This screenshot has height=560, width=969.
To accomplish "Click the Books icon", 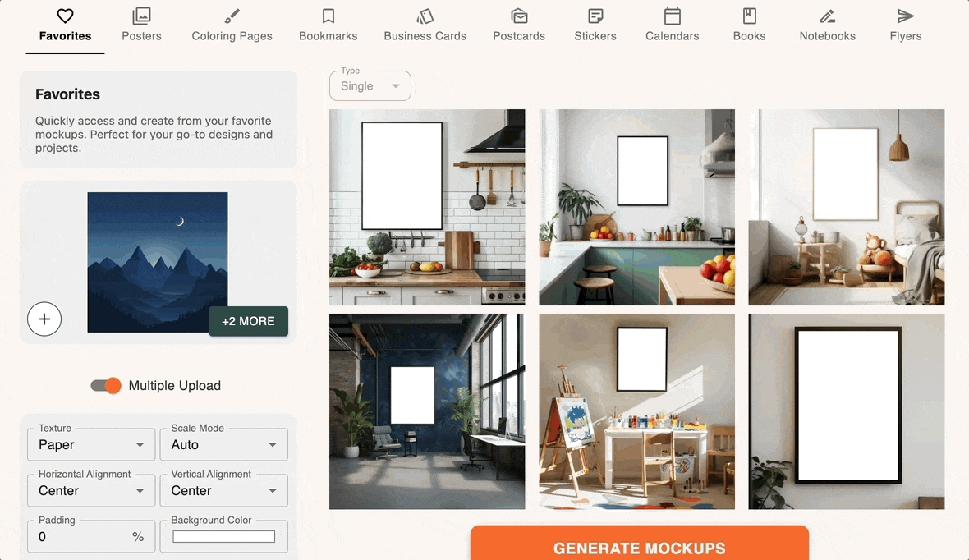I will [x=749, y=16].
